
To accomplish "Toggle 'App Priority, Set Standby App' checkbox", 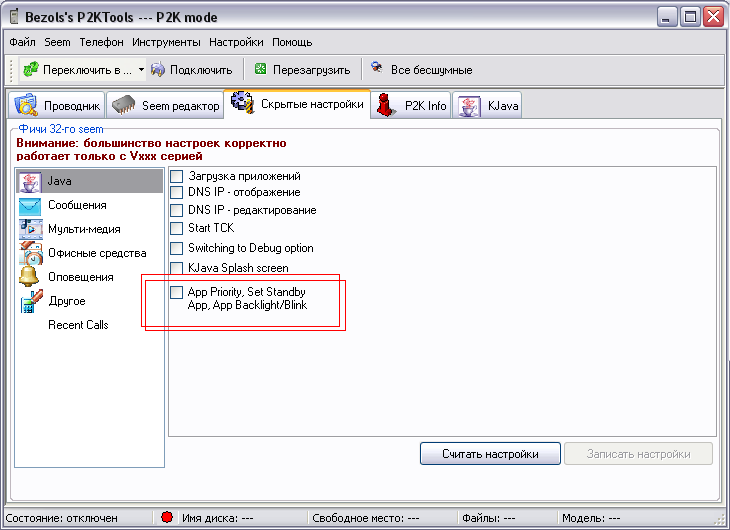I will 176,292.
